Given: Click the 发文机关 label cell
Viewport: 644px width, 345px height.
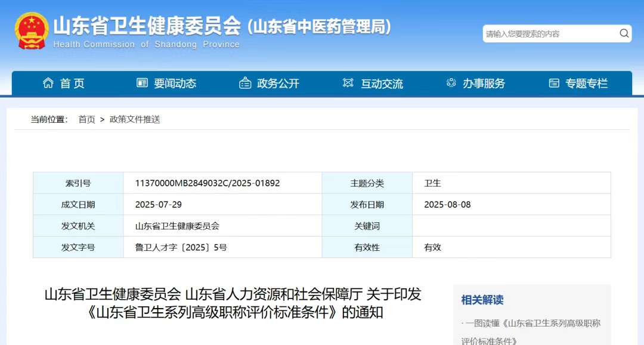Looking at the screenshot, I should tap(78, 226).
